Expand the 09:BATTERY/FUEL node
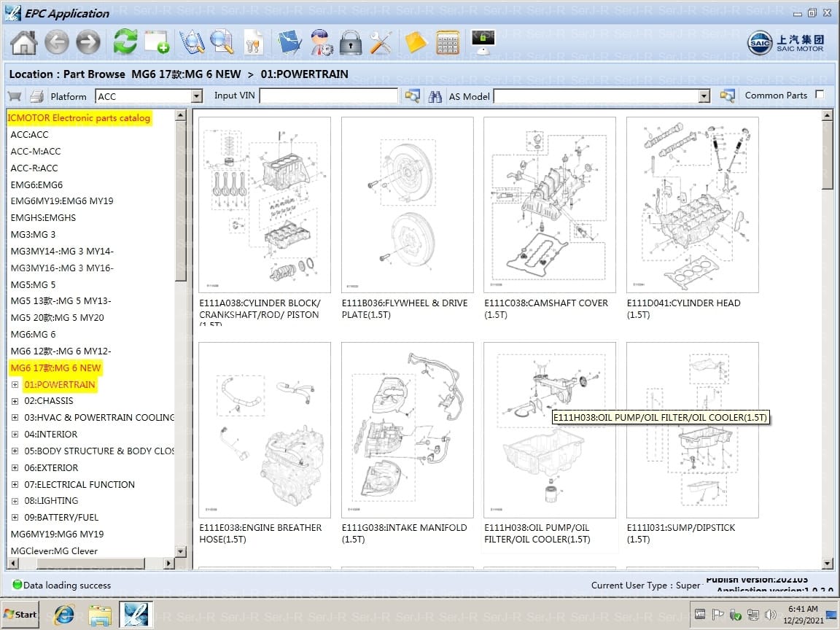Screen dimensions: 840x630 tap(15, 518)
